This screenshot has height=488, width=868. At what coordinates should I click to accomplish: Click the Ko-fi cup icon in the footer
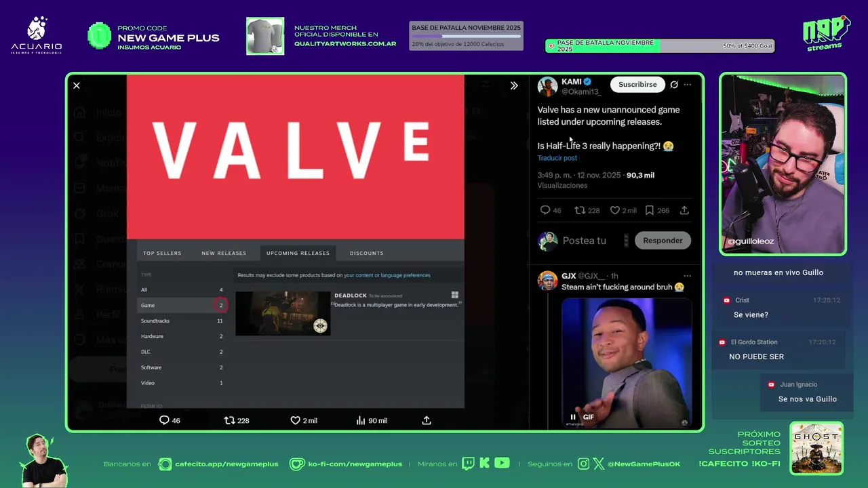pos(297,464)
